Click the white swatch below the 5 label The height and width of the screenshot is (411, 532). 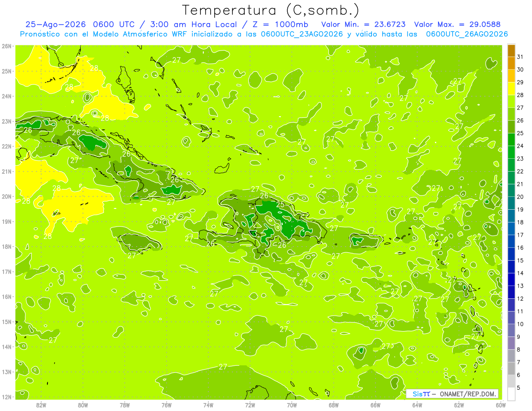511,394
